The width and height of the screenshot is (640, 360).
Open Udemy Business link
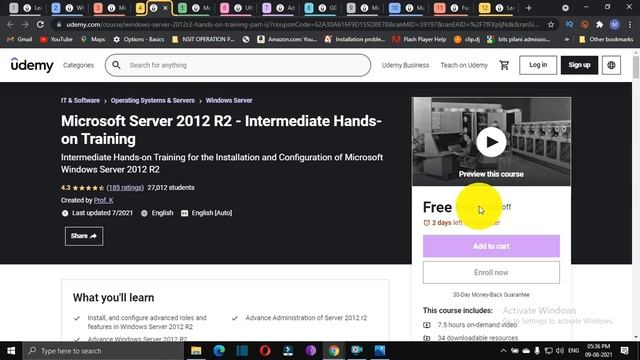click(405, 65)
